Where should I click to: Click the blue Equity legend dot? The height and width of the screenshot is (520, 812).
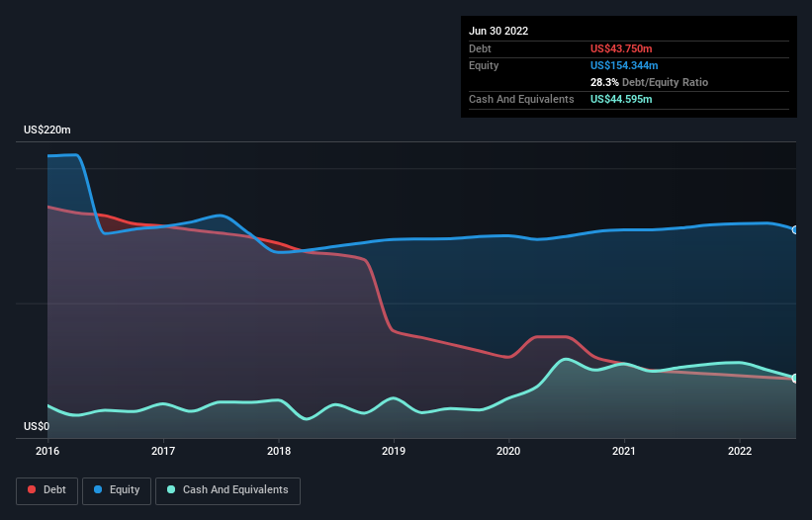click(x=98, y=489)
